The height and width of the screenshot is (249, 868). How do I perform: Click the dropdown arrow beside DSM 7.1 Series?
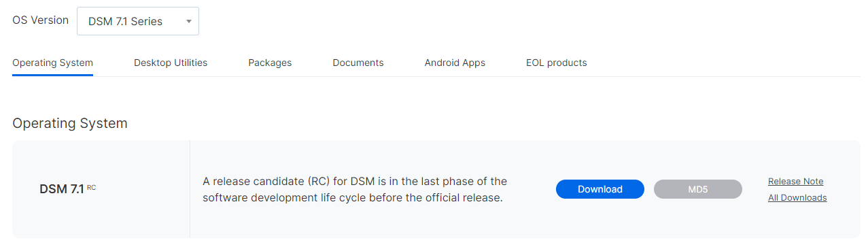[x=188, y=21]
